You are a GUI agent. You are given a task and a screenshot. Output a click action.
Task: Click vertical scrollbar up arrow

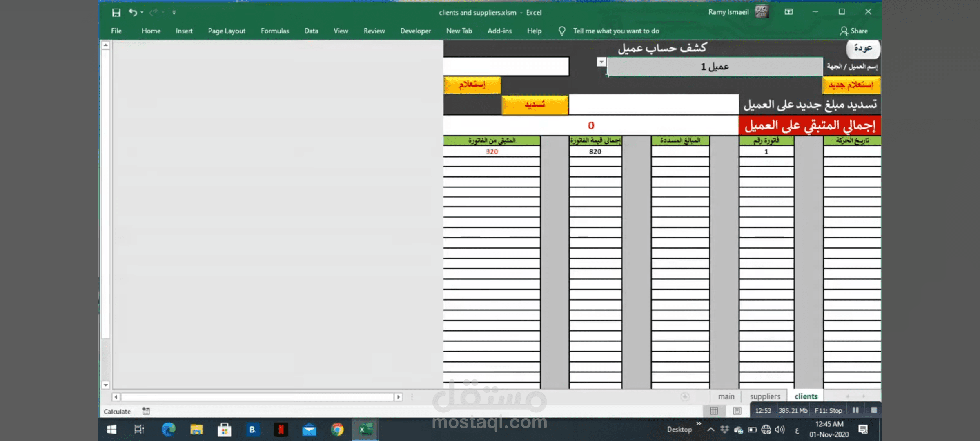[106, 45]
